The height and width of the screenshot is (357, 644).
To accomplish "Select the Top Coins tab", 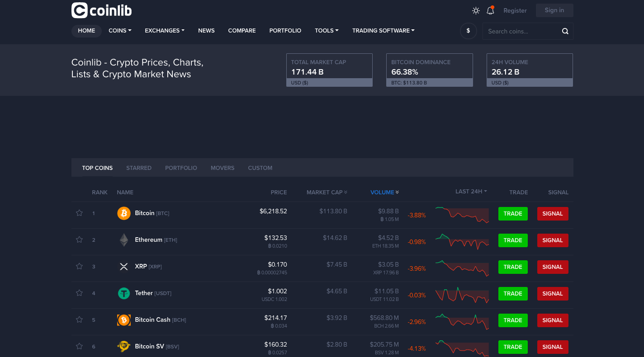I will [97, 168].
